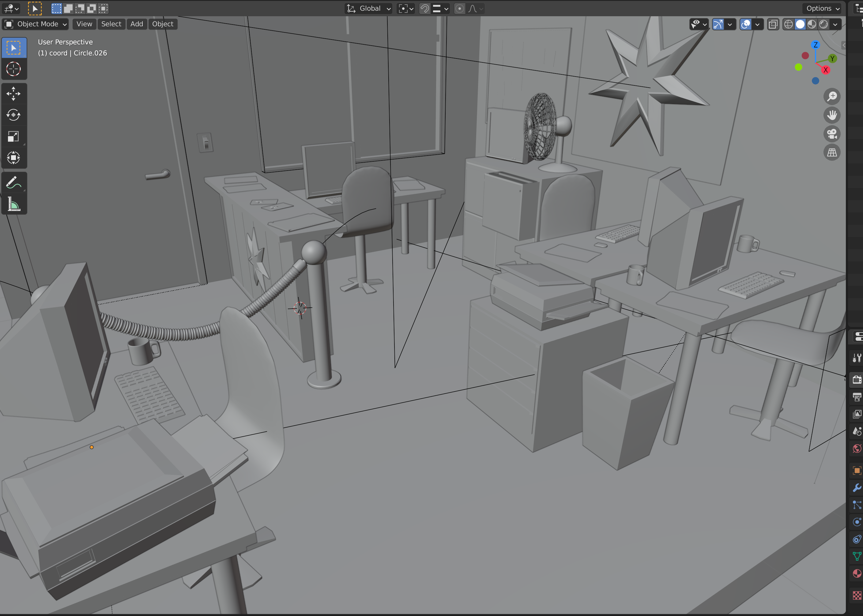Click the Tweak select tool icon in header
The height and width of the screenshot is (616, 863).
coord(35,8)
